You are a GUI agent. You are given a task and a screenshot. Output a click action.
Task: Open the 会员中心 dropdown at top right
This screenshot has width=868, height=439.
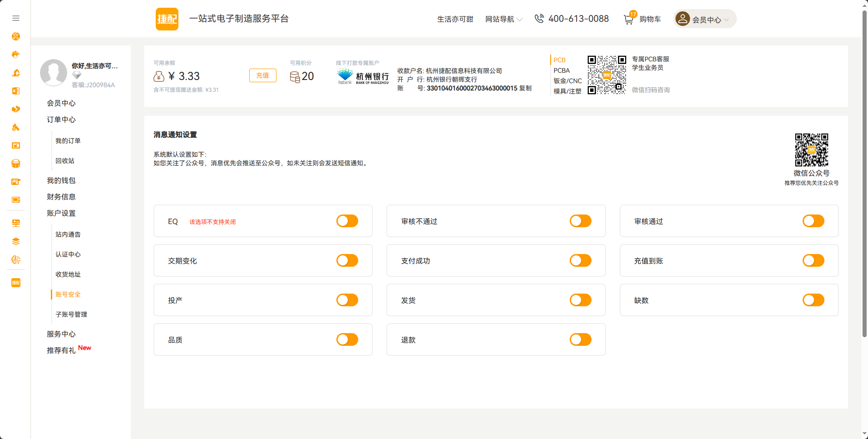point(704,19)
